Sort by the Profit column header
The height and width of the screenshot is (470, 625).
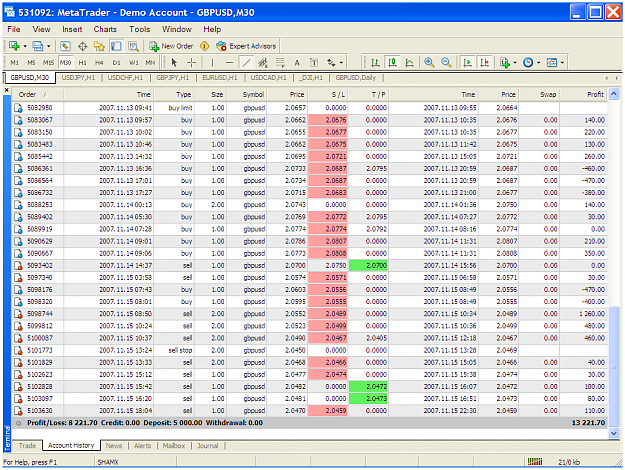[583, 94]
